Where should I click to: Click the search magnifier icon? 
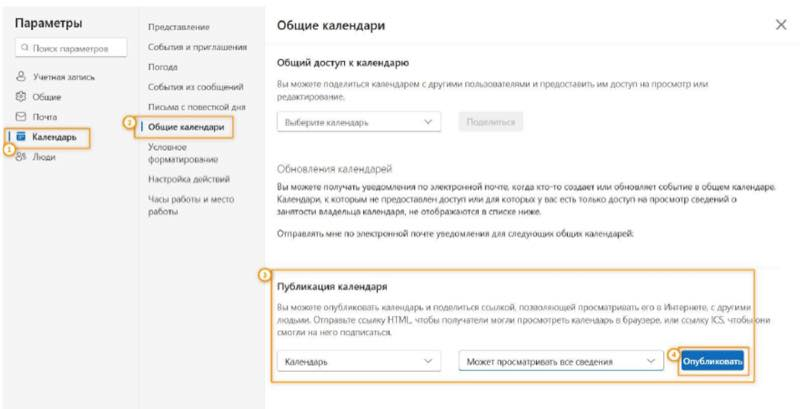pyautogui.click(x=24, y=48)
